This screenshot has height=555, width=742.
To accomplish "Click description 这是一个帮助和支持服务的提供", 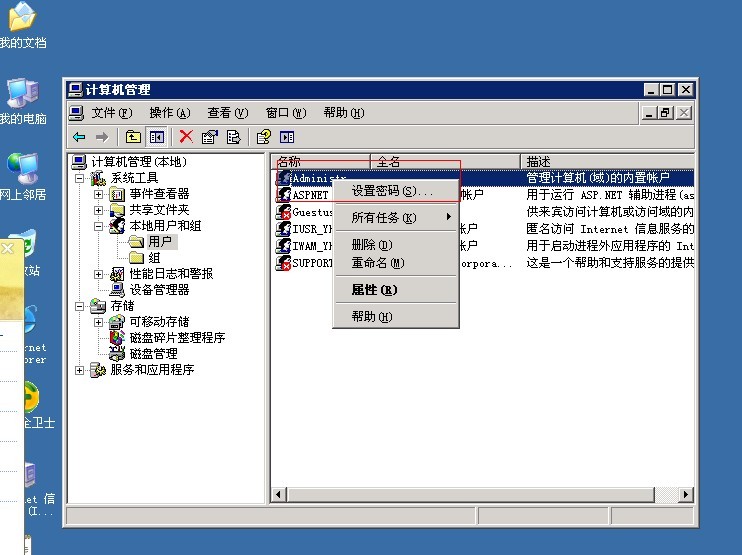I will pos(610,263).
